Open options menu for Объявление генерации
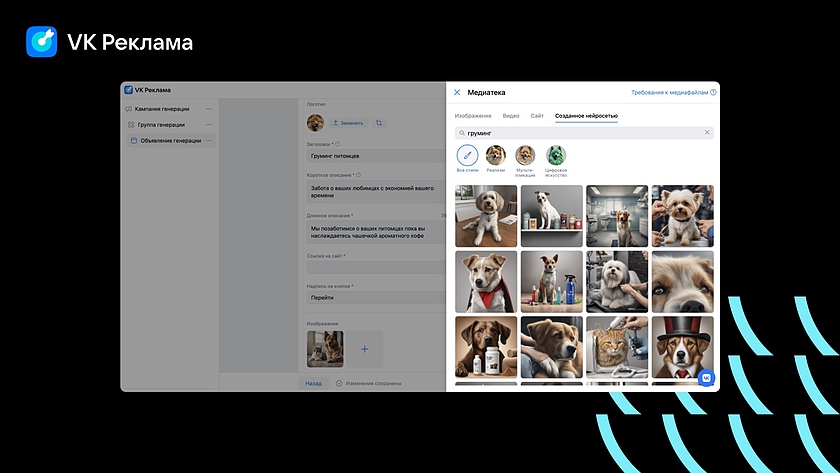840x473 pixels. pyautogui.click(x=209, y=141)
